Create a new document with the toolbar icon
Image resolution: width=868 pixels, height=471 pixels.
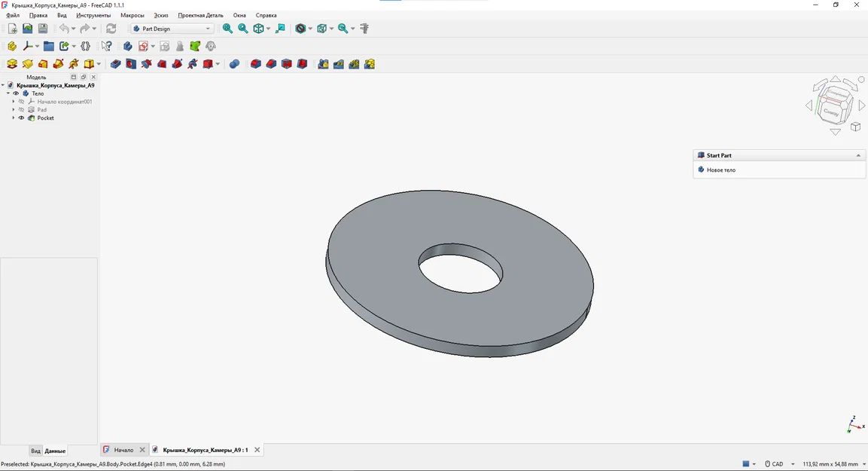click(x=12, y=29)
